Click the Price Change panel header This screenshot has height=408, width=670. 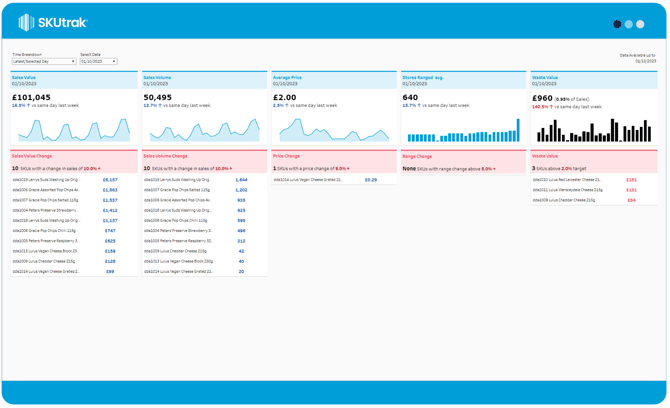334,156
